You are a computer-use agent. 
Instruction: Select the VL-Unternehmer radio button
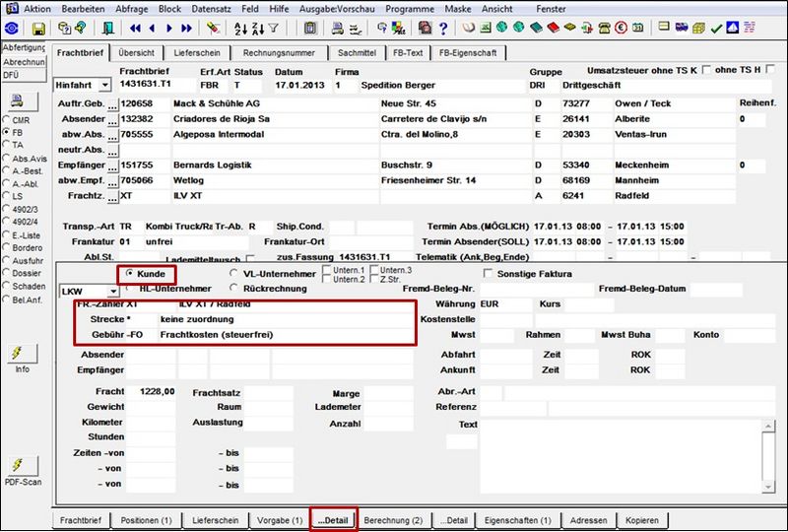coord(233,273)
